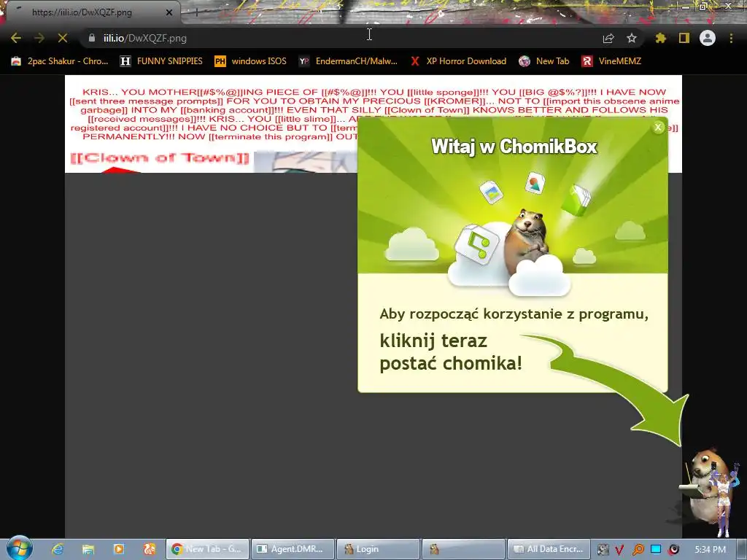Open Windows Media Player taskbar icon
The height and width of the screenshot is (560, 747).
pyautogui.click(x=119, y=549)
